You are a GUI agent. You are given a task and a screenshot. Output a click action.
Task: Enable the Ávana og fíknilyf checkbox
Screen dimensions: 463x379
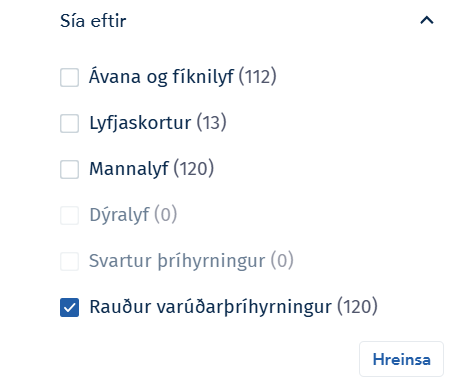(x=69, y=77)
